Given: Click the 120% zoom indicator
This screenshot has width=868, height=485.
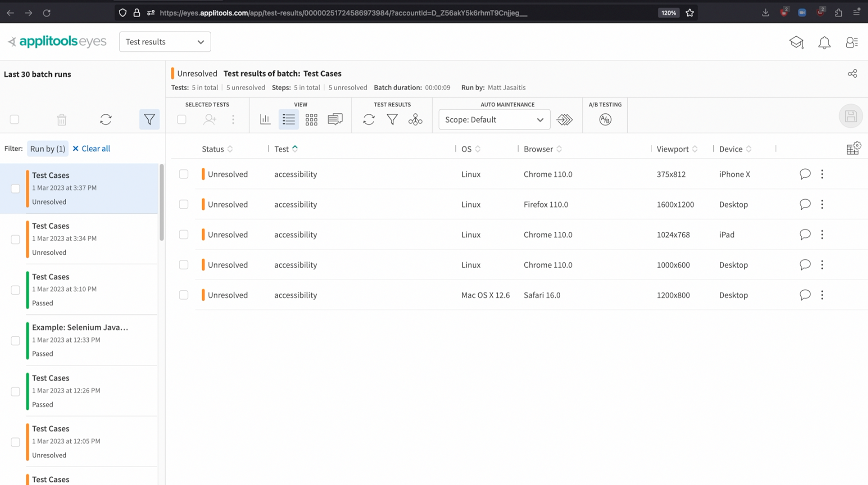Looking at the screenshot, I should [669, 13].
